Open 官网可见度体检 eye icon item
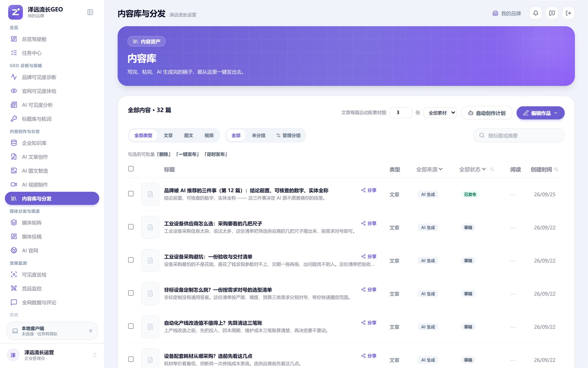 pyautogui.click(x=52, y=91)
